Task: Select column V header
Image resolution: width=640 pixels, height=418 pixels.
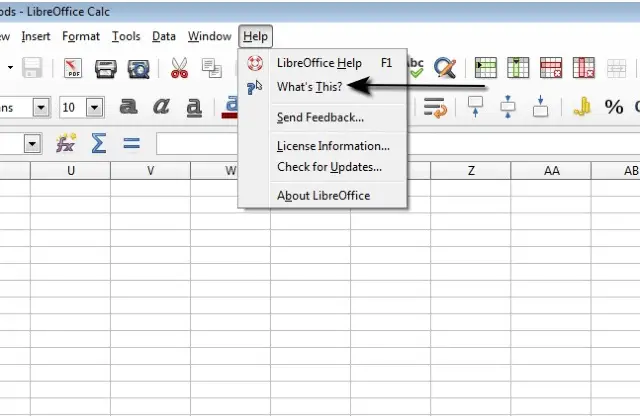Action: (151, 171)
